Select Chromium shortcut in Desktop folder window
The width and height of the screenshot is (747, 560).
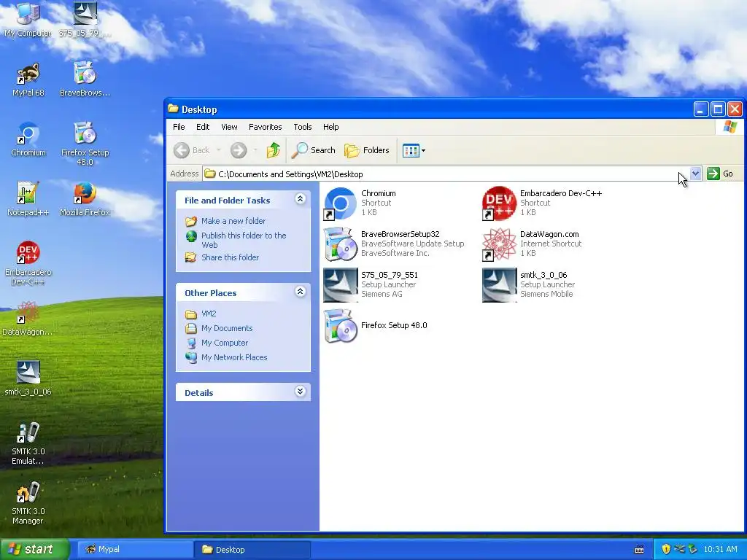(x=360, y=203)
